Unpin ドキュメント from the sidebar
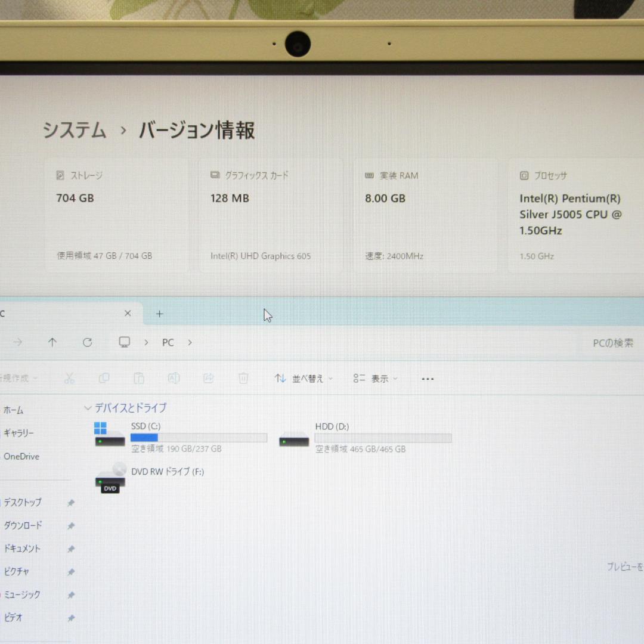The image size is (644, 644). [71, 549]
